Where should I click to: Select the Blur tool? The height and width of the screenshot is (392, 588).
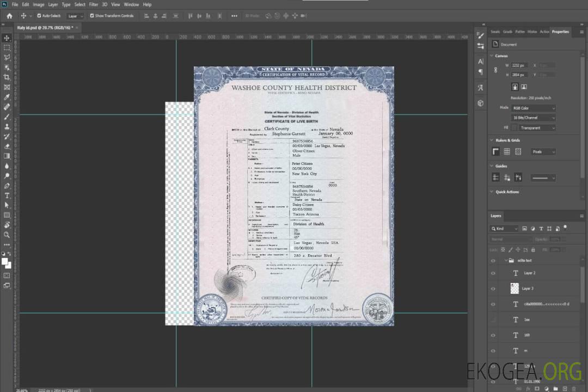[x=7, y=166]
